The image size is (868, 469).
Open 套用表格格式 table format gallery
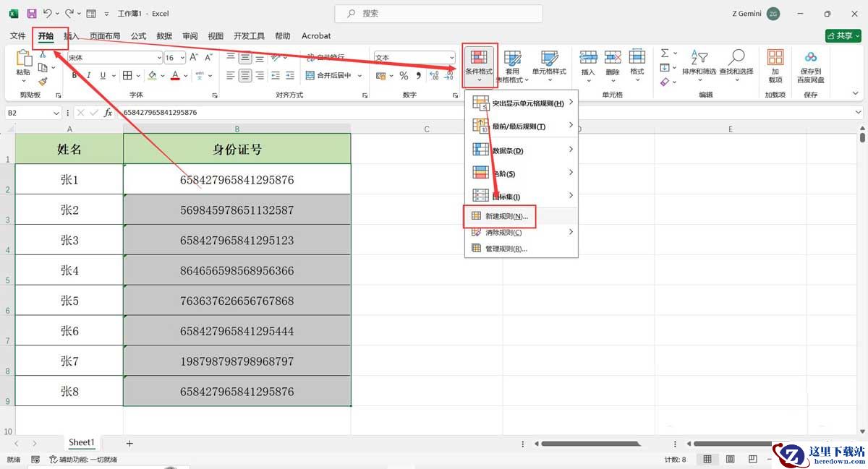tap(513, 66)
